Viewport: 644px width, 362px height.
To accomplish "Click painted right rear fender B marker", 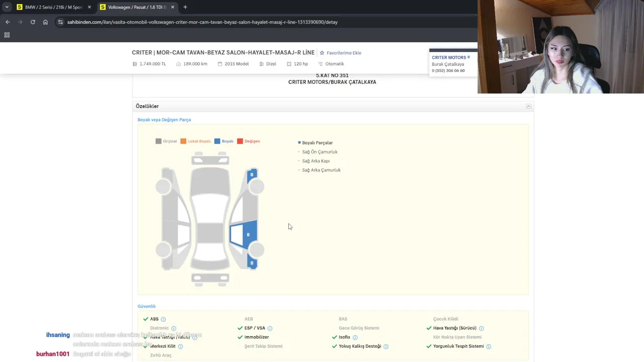I will point(252,263).
